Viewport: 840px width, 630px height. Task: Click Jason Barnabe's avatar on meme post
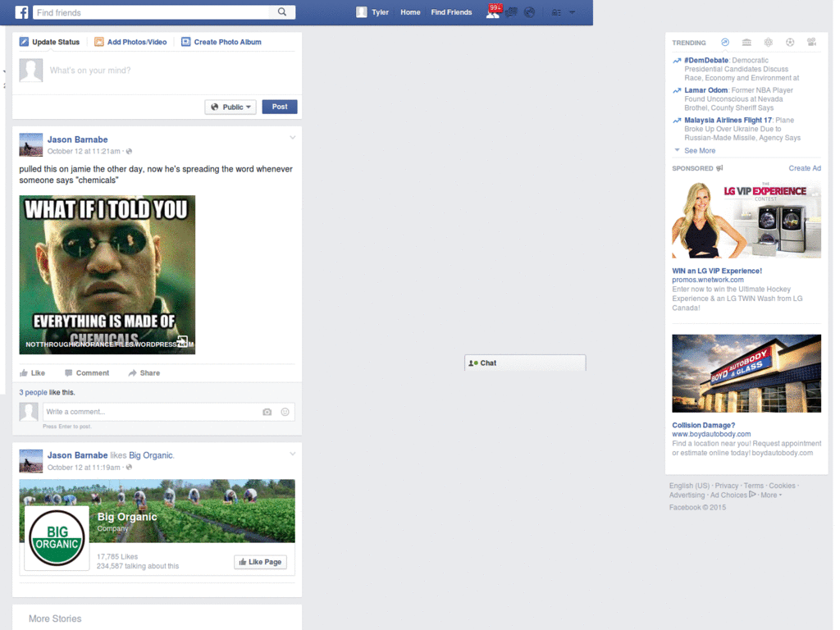click(31, 144)
